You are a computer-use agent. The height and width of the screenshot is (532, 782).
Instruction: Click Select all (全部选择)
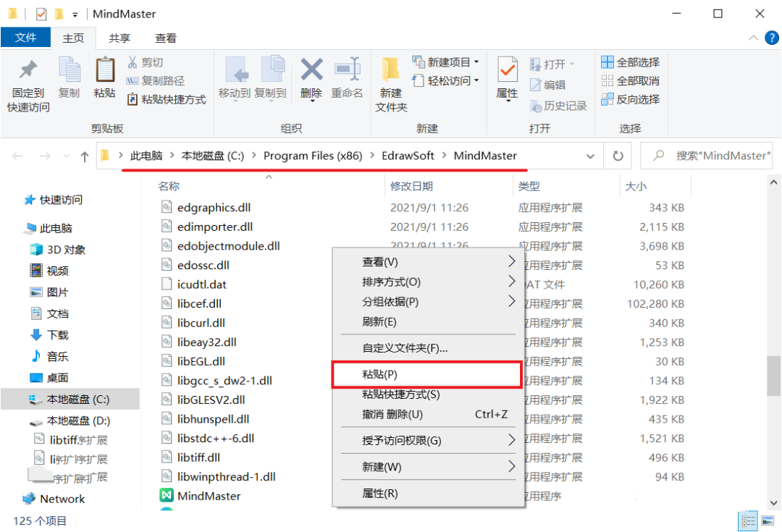[x=631, y=62]
